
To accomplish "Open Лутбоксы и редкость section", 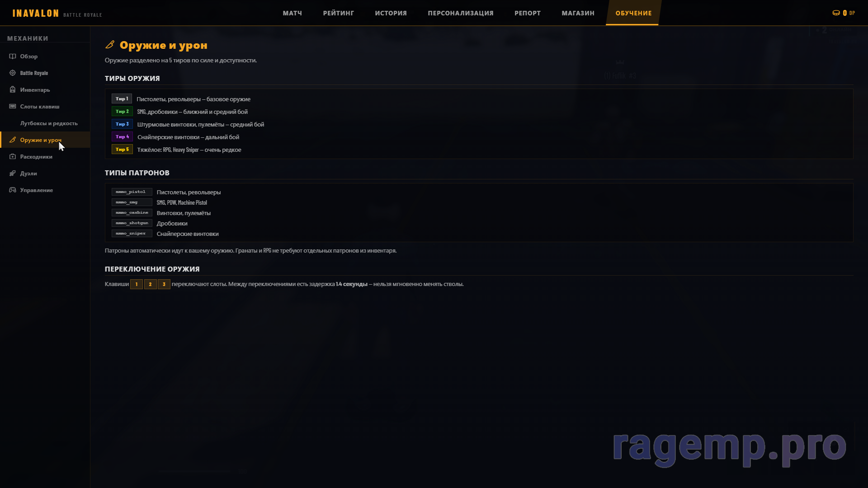I will click(49, 123).
